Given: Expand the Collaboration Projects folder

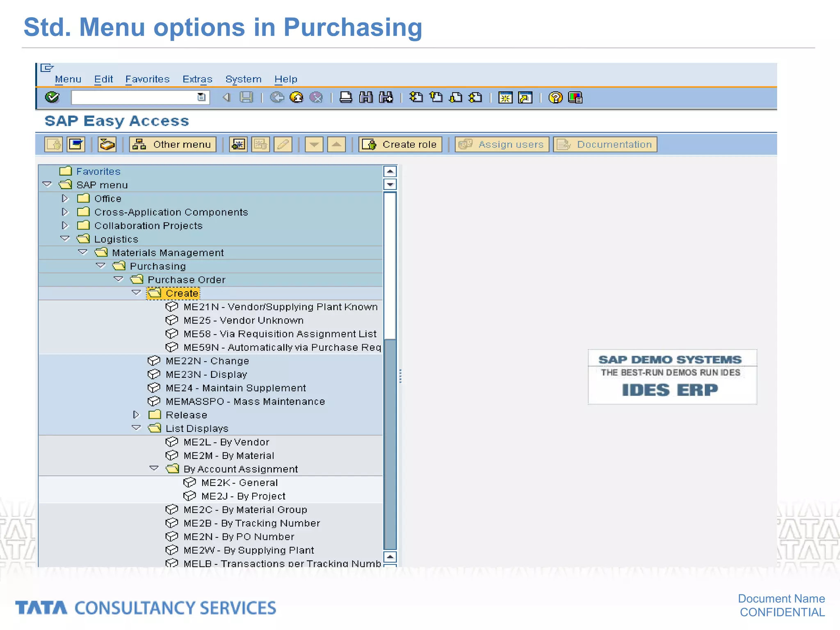Looking at the screenshot, I should coord(65,226).
